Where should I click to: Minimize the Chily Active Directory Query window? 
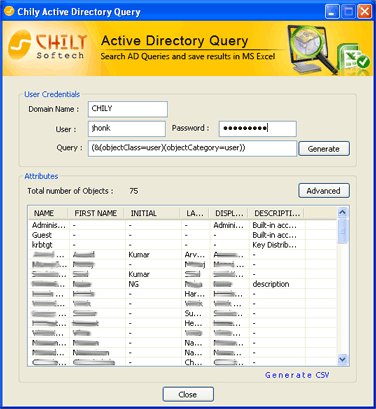click(332, 12)
